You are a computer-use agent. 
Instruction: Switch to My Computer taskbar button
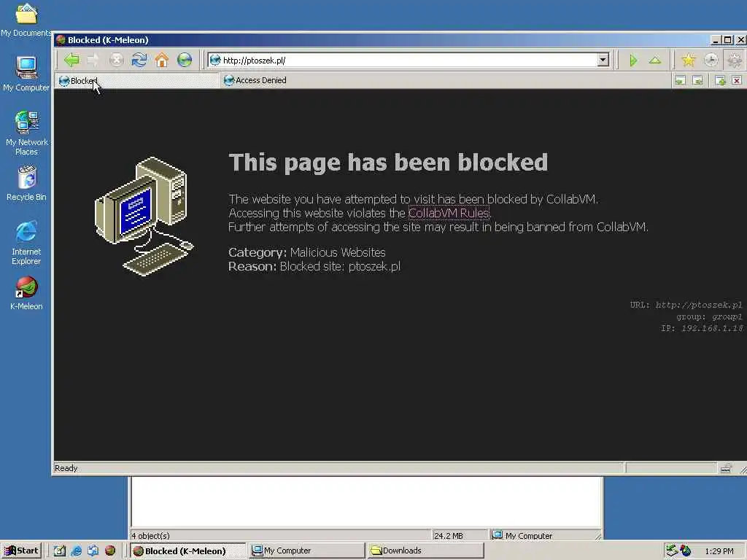tap(307, 551)
